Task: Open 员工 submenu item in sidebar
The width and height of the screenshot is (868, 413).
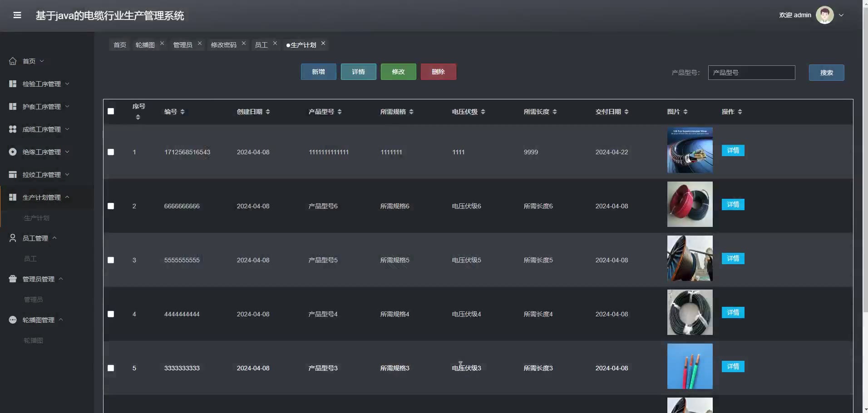Action: click(30, 259)
